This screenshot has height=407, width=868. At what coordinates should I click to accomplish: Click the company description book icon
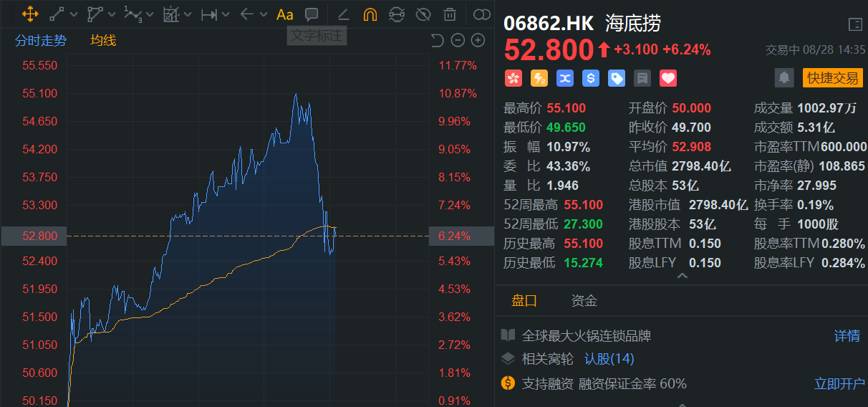point(508,335)
